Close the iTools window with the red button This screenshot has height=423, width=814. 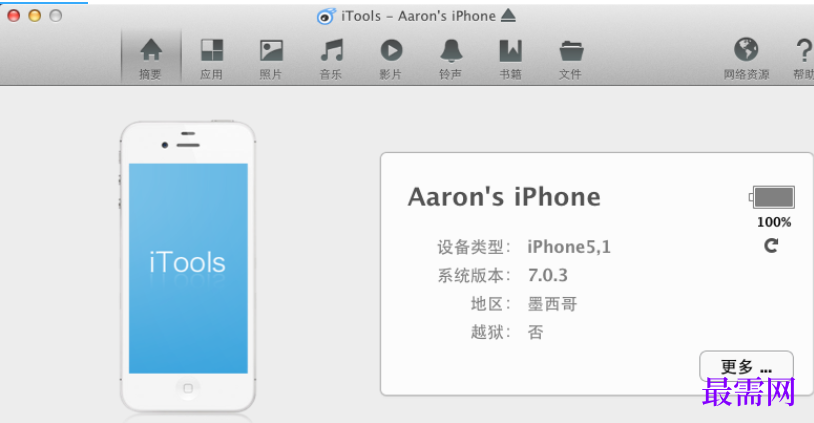[x=13, y=16]
